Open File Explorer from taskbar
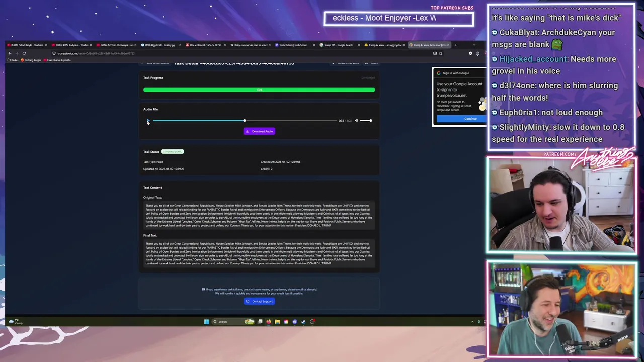 [277, 322]
